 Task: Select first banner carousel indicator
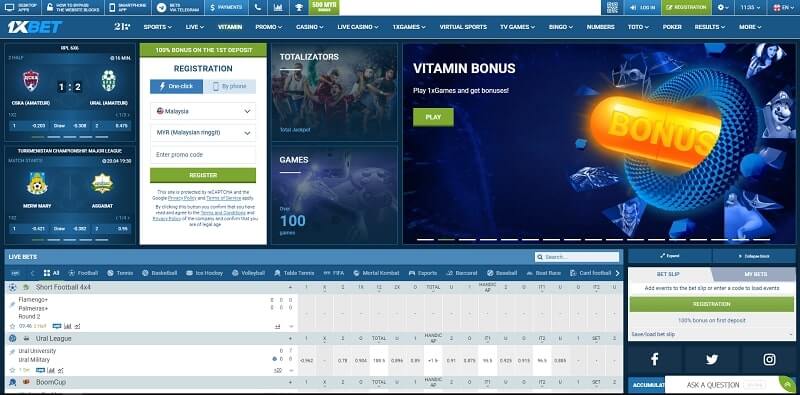425,239
